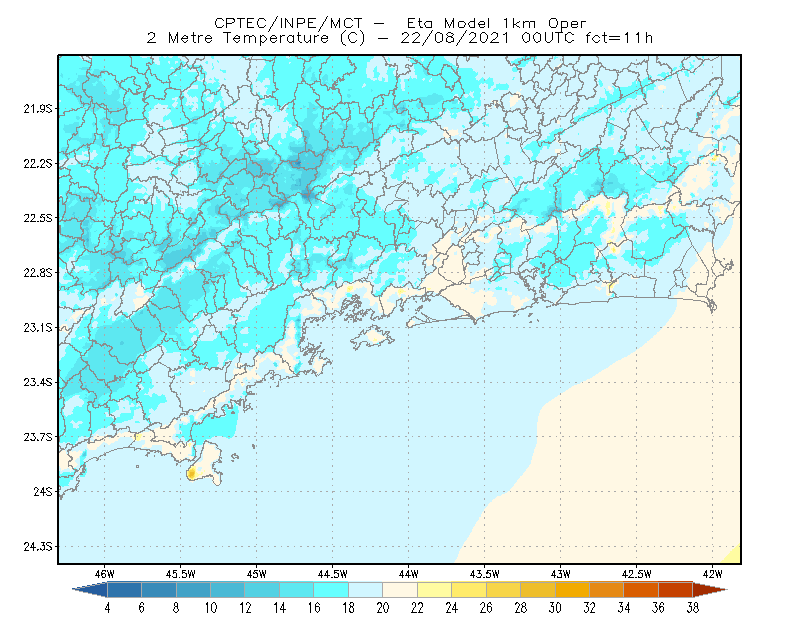Screen dimensions: 800x618
Task: Click the 24S latitude axis label
Action: tap(43, 492)
